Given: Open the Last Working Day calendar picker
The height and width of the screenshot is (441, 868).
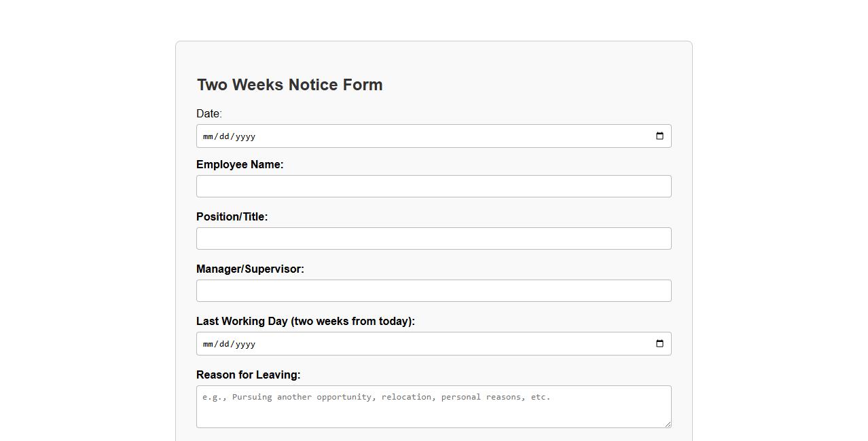Looking at the screenshot, I should [658, 343].
